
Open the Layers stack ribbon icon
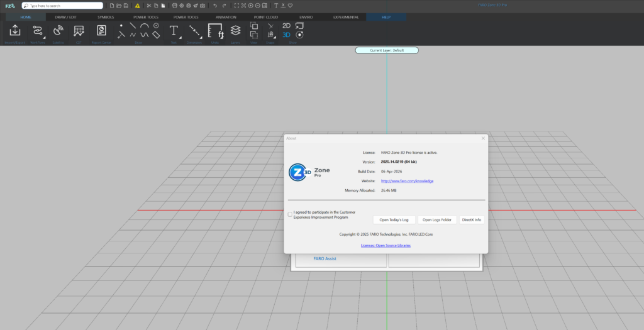pos(235,30)
